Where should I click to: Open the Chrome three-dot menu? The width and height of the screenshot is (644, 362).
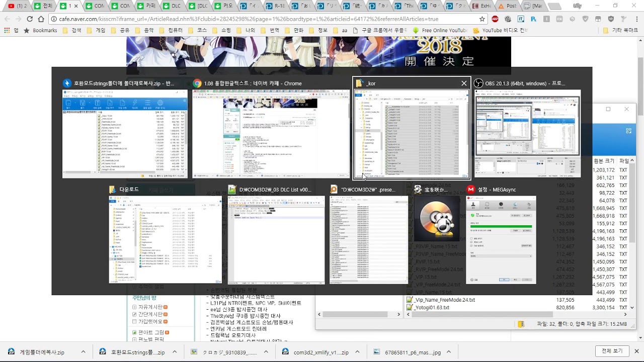click(x=636, y=19)
